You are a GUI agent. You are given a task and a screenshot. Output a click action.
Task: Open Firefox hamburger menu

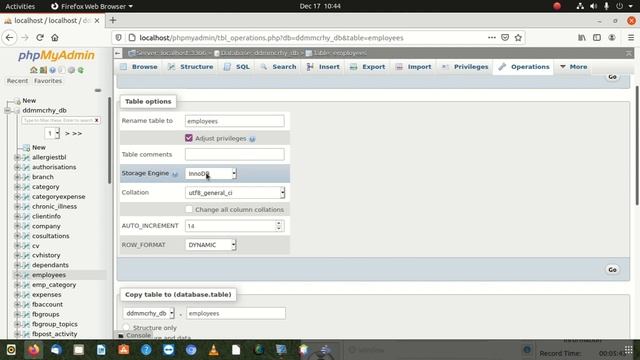631,38
